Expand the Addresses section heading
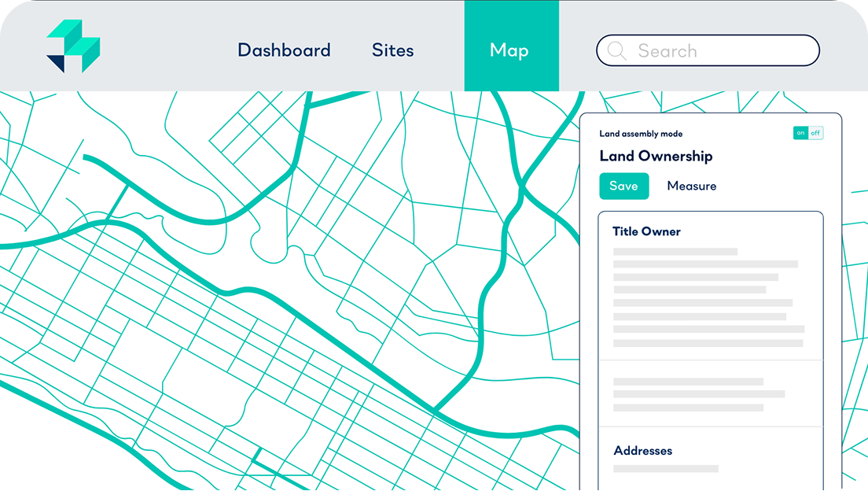Screen dimensions: 868x491 click(x=642, y=451)
